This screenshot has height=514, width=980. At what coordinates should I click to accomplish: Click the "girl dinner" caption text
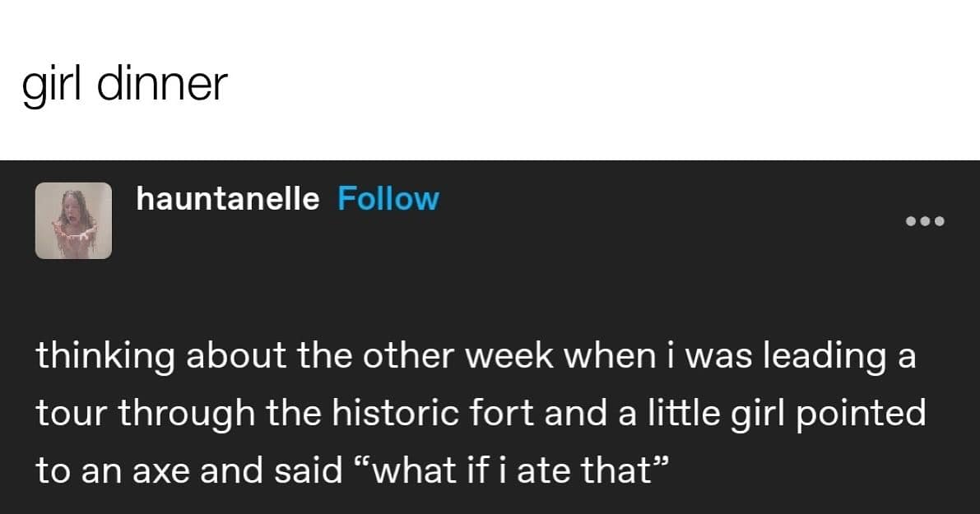pyautogui.click(x=123, y=84)
